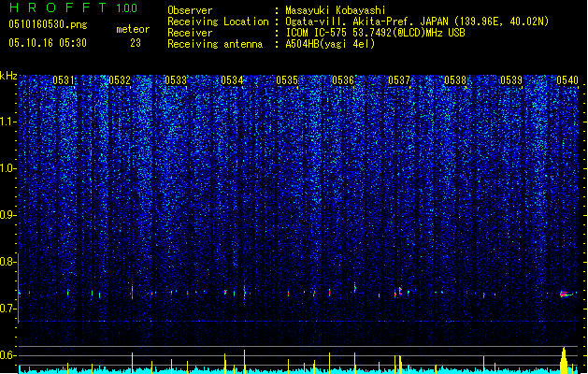Click the Receiving Location label
Viewport: 588px width, 374px height.
tap(218, 22)
